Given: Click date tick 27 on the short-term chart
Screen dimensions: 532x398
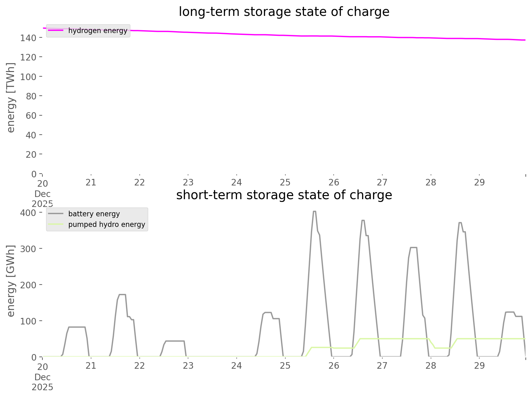Looking at the screenshot, I should 382,366.
